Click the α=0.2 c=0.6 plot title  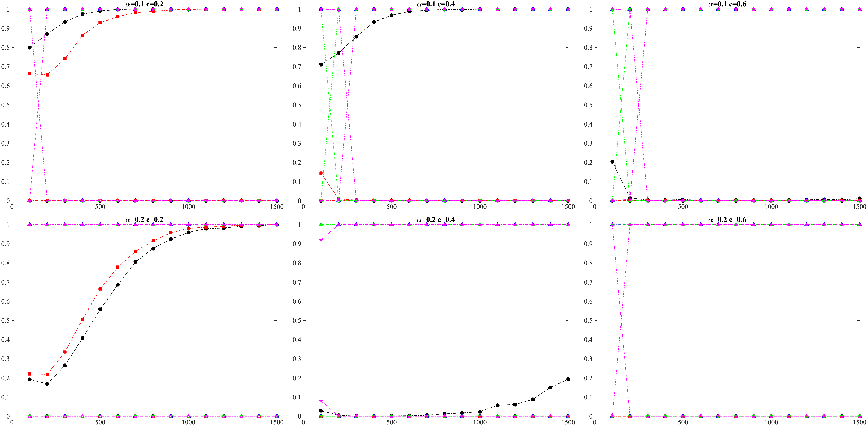(727, 220)
